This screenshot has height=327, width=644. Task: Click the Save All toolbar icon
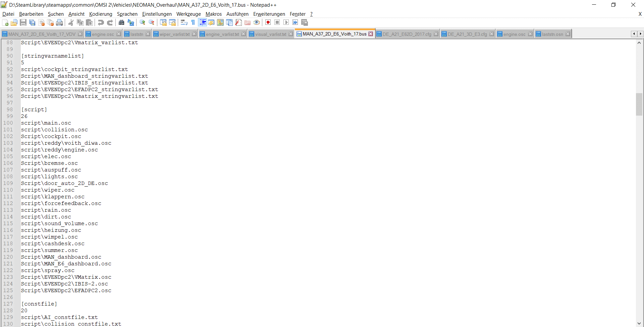[32, 22]
